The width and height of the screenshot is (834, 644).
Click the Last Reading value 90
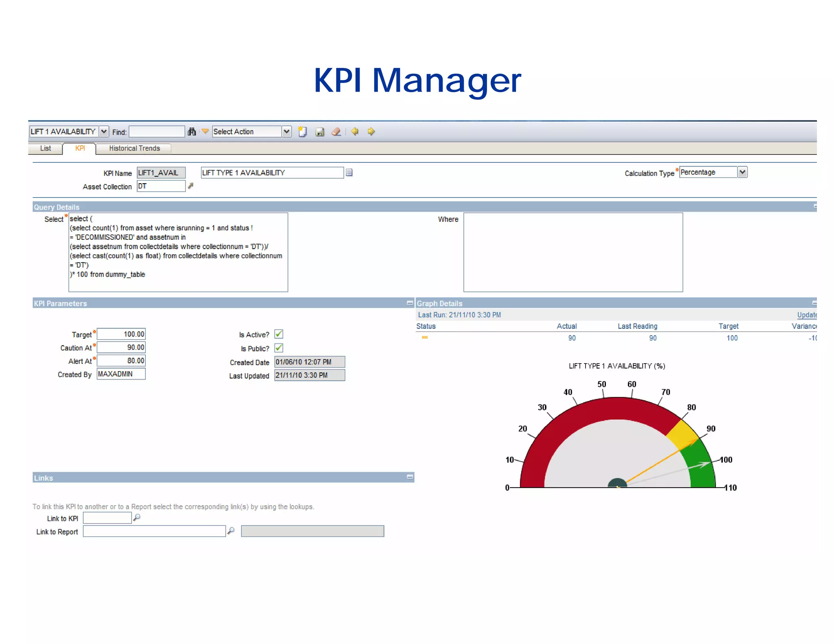click(653, 338)
